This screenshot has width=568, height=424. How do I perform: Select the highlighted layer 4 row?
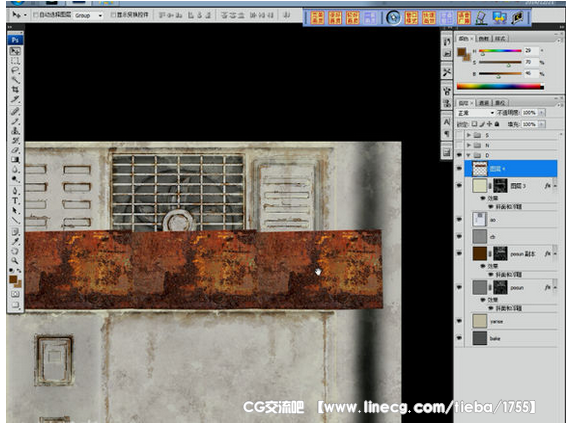[511, 169]
